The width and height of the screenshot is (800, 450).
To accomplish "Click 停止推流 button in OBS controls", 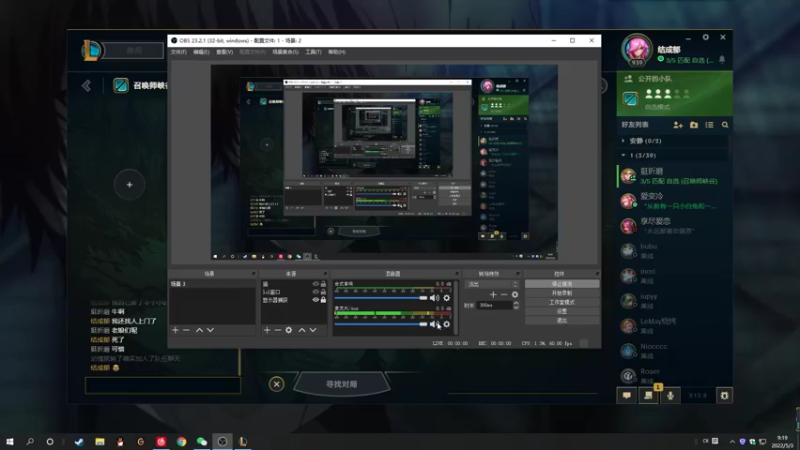I will (562, 284).
